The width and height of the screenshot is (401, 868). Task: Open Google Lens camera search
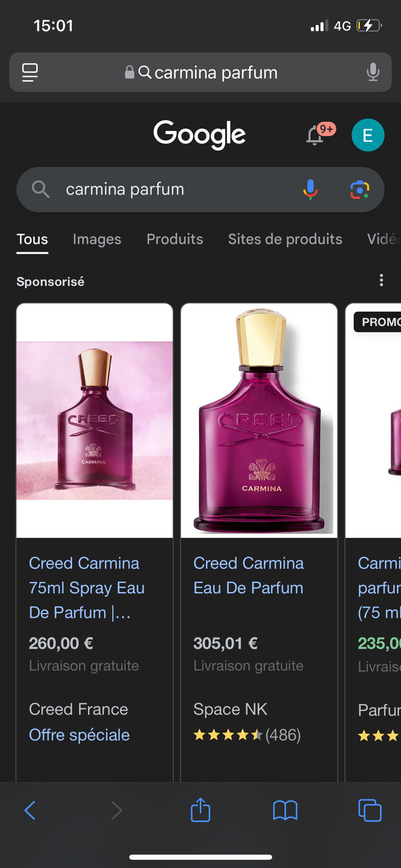[x=360, y=190]
